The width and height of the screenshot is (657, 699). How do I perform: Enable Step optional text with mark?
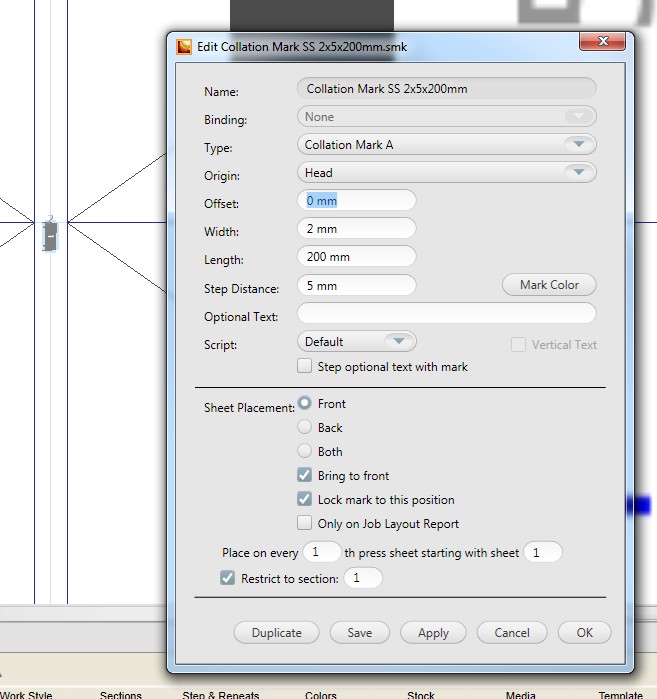point(304,366)
